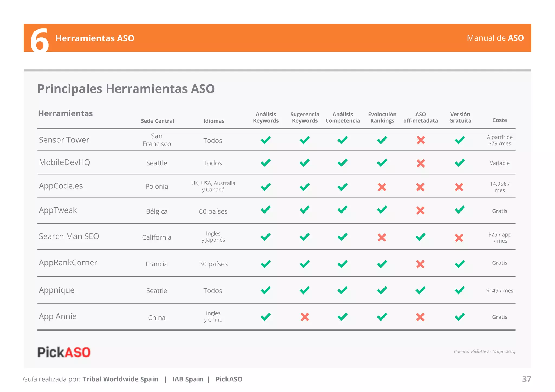Click AppCode.es Sugerencia Keywords green checkmark
Screen dimensions: 555x392
coord(305,187)
